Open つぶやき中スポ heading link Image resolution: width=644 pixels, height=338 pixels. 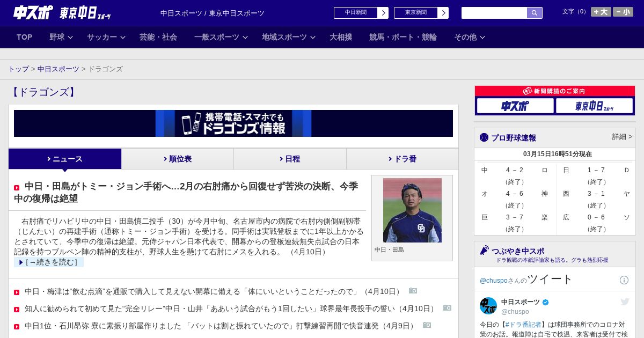pyautogui.click(x=518, y=251)
